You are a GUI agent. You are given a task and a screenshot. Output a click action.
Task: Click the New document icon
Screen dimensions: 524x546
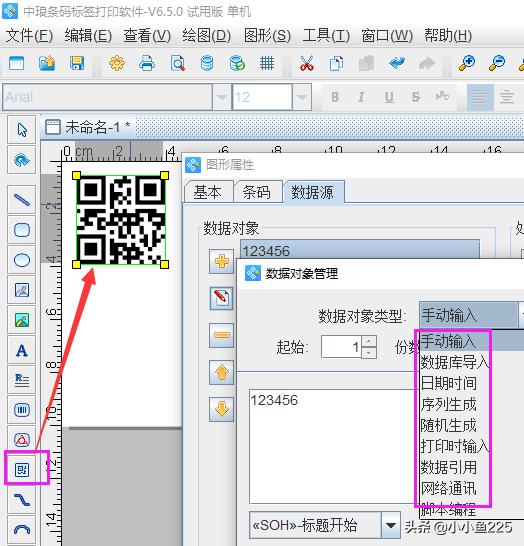point(16,63)
